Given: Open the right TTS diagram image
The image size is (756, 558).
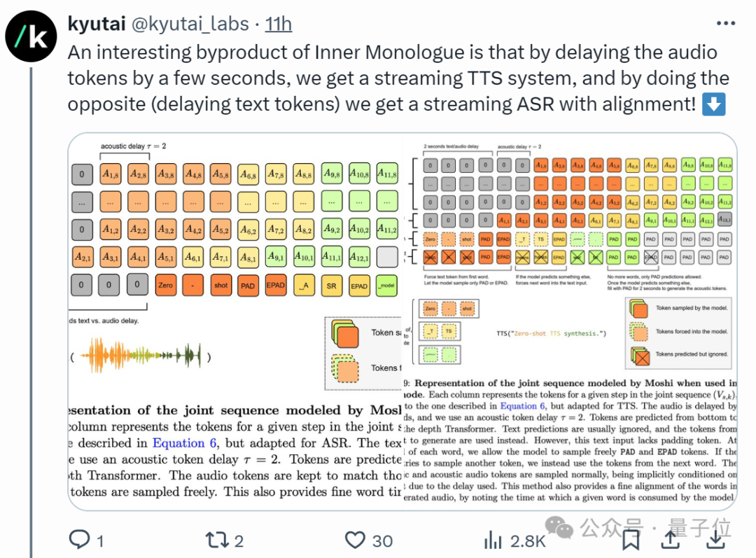Looking at the screenshot, I should click(x=570, y=321).
